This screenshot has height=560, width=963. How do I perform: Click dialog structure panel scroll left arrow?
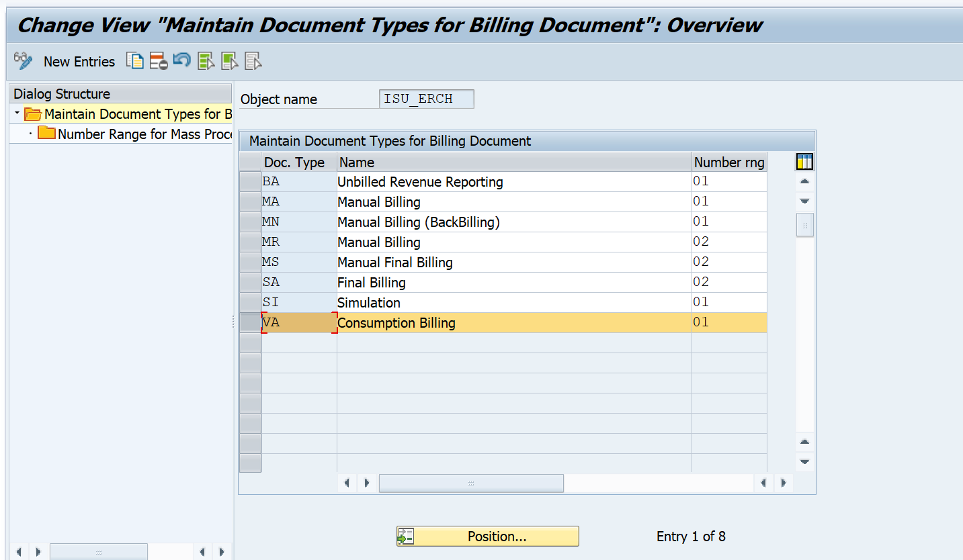point(19,552)
